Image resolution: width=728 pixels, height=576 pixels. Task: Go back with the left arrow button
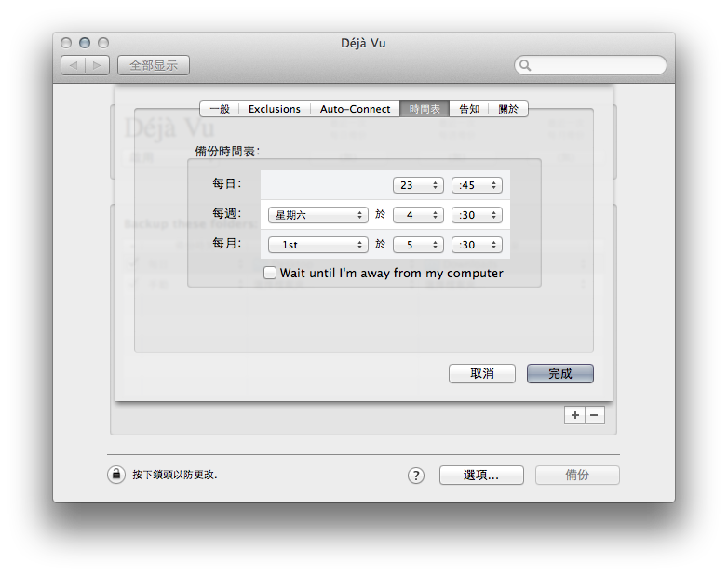[73, 65]
